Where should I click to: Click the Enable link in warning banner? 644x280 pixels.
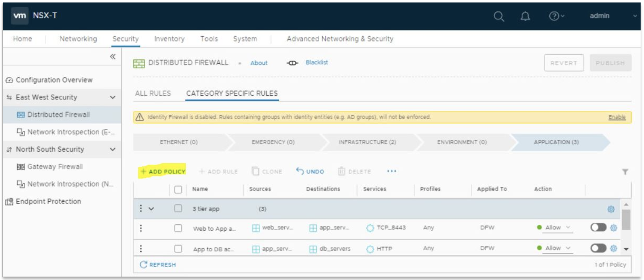[x=617, y=117]
